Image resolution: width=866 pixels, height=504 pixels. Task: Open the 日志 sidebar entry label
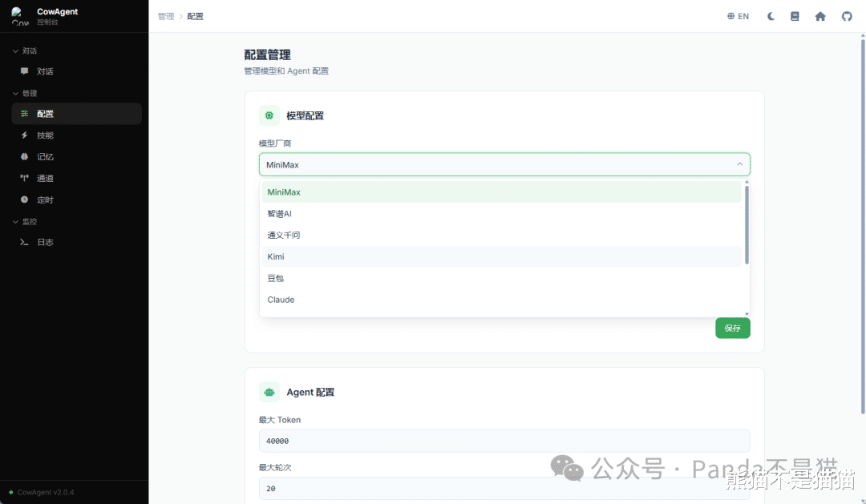click(x=45, y=242)
